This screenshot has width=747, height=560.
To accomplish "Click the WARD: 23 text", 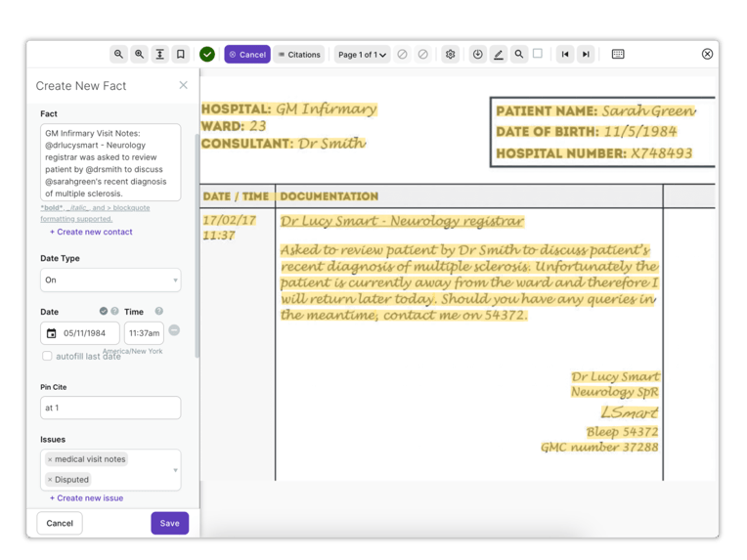I will click(234, 126).
